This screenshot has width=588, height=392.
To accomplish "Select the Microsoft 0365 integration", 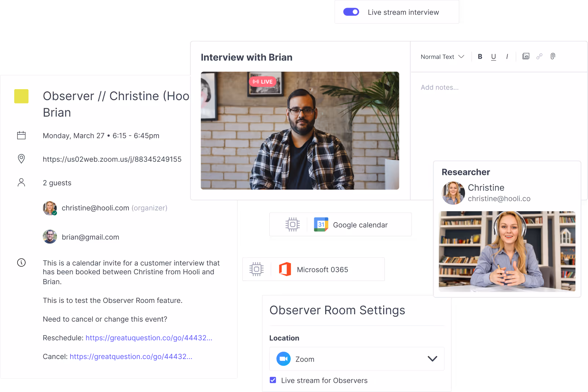I will (313, 269).
